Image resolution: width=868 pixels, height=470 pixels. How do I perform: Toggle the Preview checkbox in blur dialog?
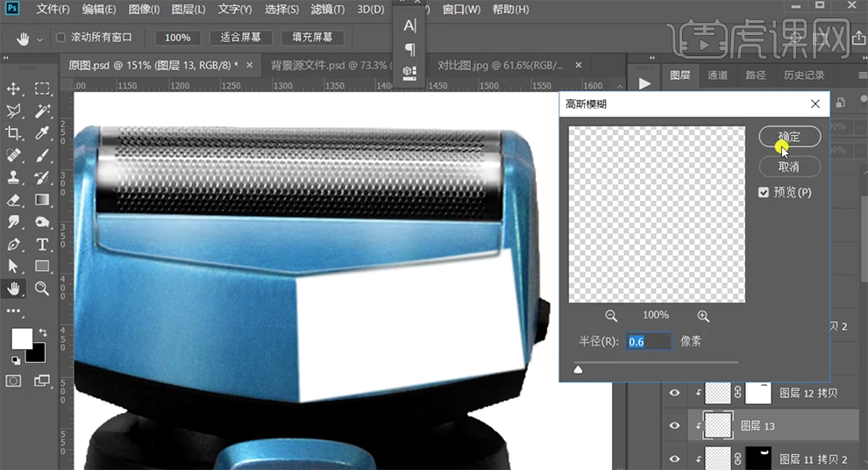coord(764,192)
